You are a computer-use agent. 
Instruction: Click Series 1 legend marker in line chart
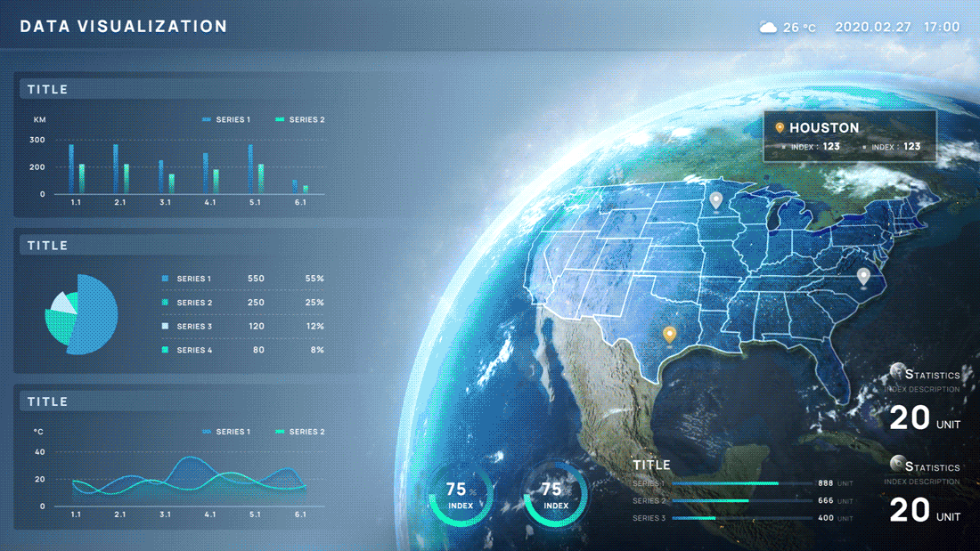pyautogui.click(x=207, y=432)
